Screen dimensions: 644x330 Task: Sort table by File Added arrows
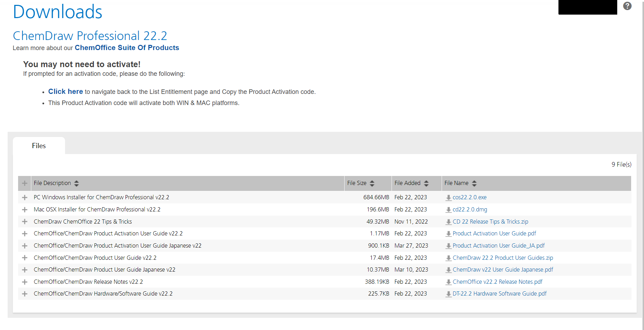click(426, 183)
